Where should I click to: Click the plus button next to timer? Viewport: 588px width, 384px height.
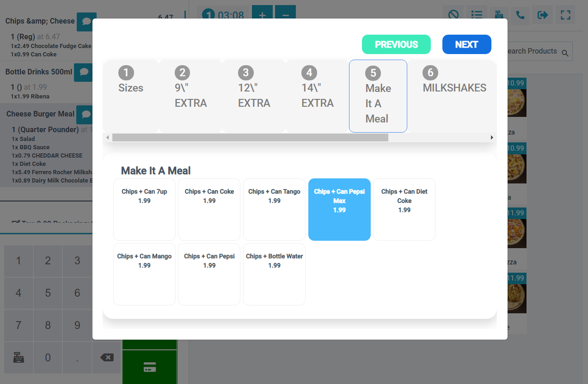point(262,15)
